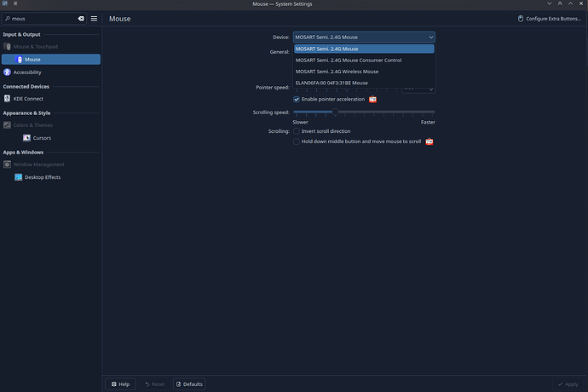Click the Configure Extra Buttons button
This screenshot has height=392, width=588.
(549, 18)
